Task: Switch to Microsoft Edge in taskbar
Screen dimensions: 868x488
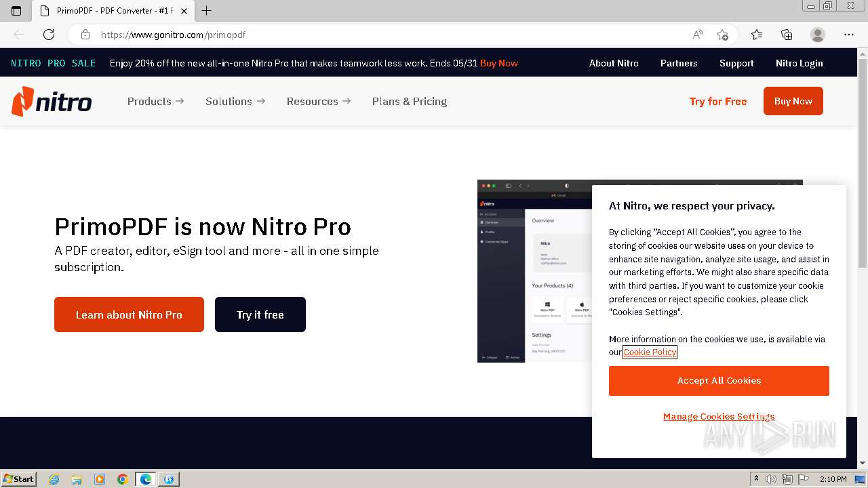Action: [x=146, y=479]
